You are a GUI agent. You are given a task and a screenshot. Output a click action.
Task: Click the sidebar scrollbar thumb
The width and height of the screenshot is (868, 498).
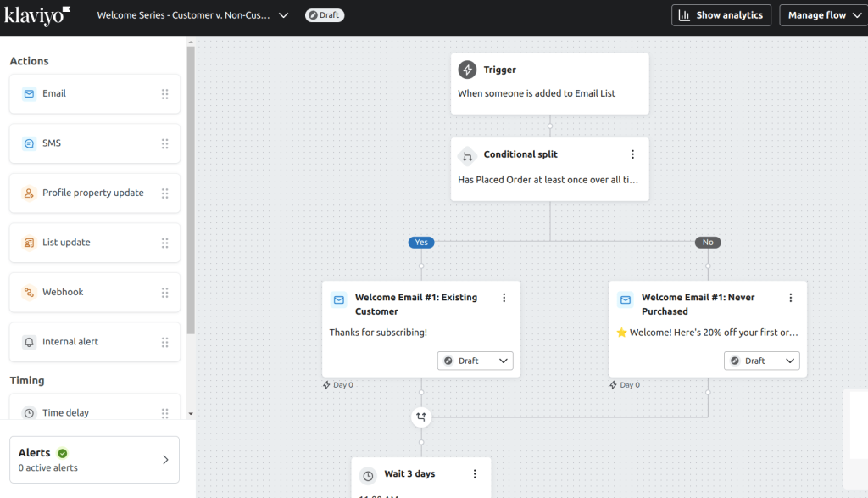point(191,190)
